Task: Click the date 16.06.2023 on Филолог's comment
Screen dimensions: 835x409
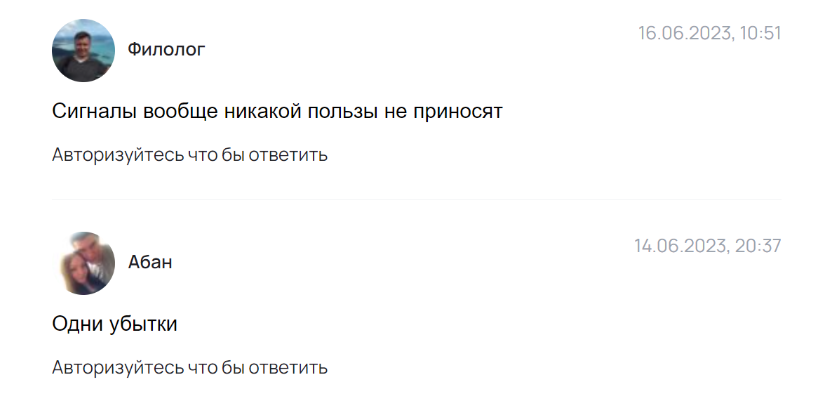Action: coord(685,33)
